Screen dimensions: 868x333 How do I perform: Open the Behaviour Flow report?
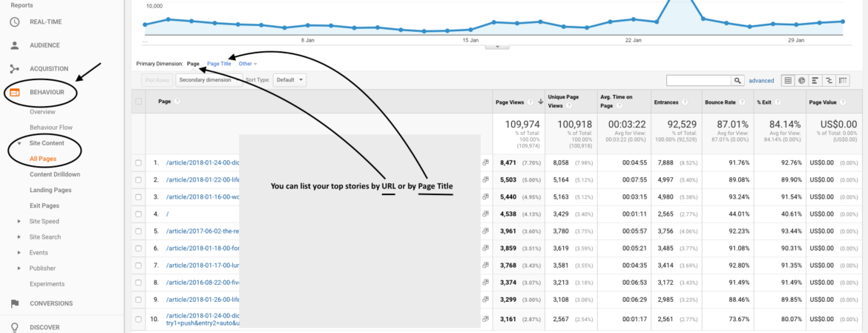(x=51, y=128)
